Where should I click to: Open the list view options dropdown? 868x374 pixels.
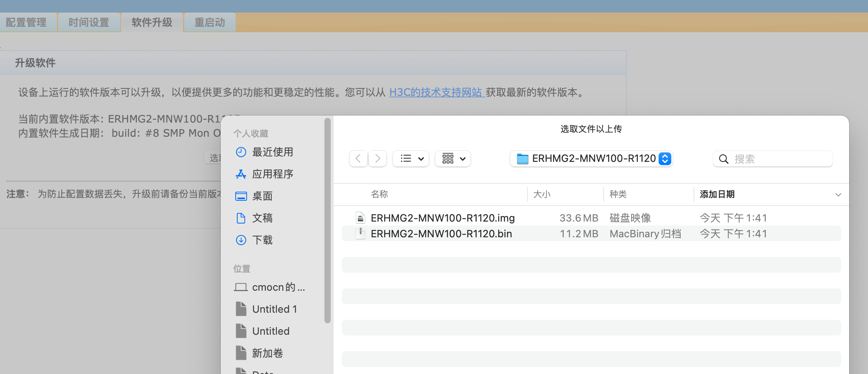pyautogui.click(x=411, y=159)
